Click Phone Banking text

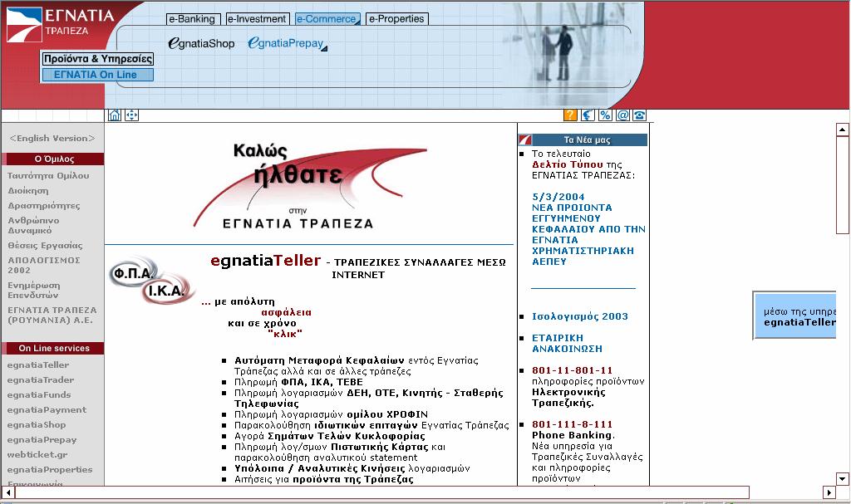572,435
